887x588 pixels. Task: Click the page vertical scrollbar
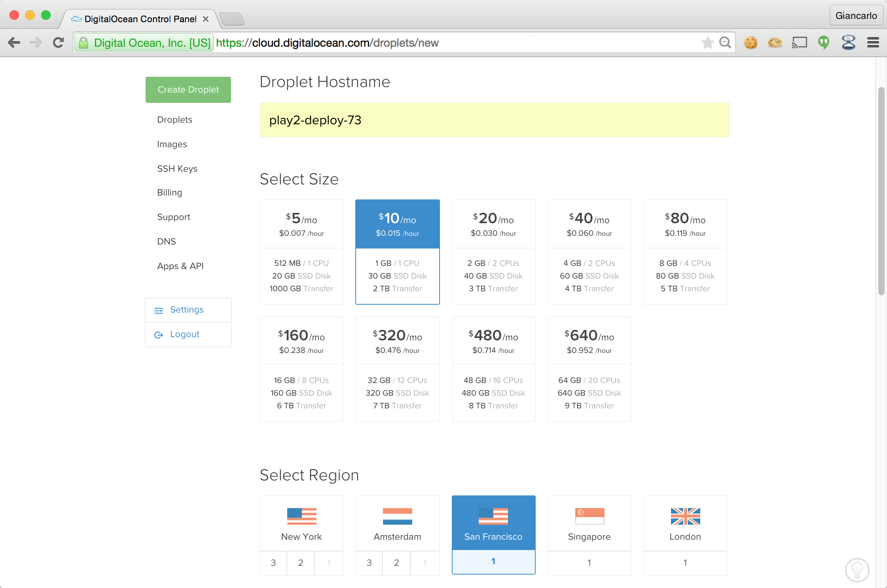(881, 191)
